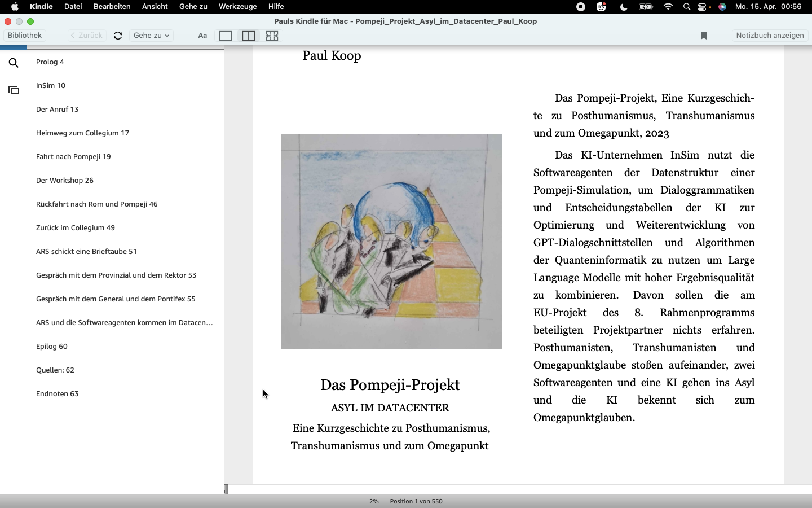Image resolution: width=812 pixels, height=508 pixels.
Task: Switch to full-screen view
Action: point(272,36)
